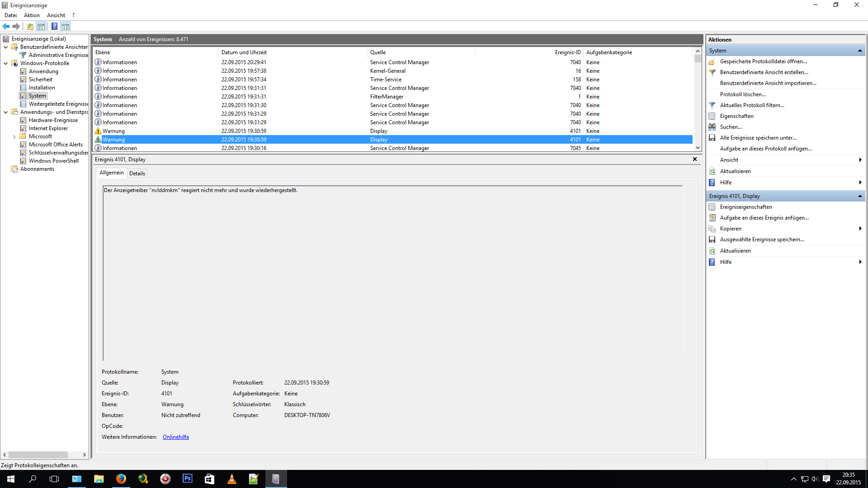The height and width of the screenshot is (488, 868).
Task: Click the blue Back arrow in toolbar
Action: [x=6, y=26]
